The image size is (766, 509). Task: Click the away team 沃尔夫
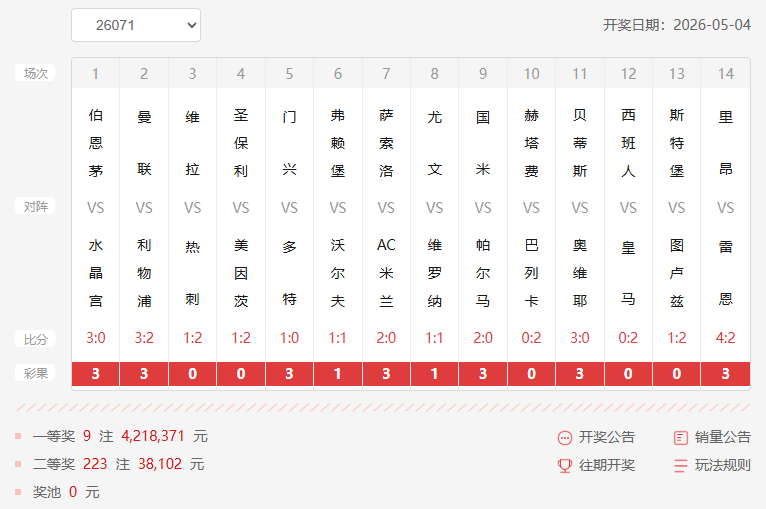[338, 273]
